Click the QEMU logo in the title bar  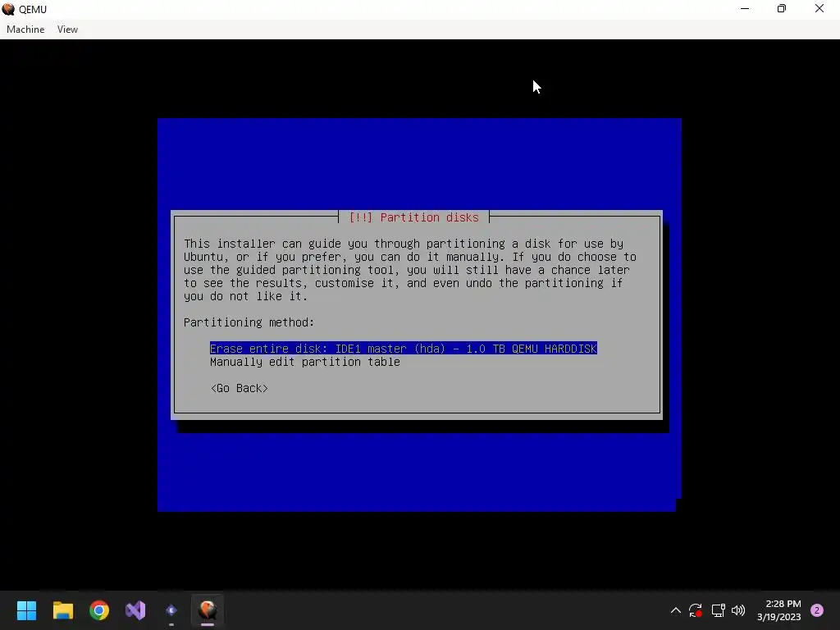[8, 9]
